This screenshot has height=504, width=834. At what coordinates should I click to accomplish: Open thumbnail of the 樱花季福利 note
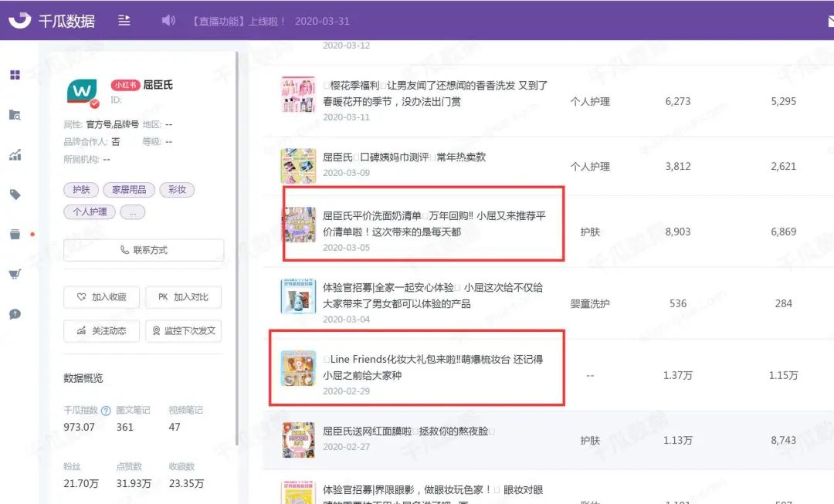(x=298, y=95)
